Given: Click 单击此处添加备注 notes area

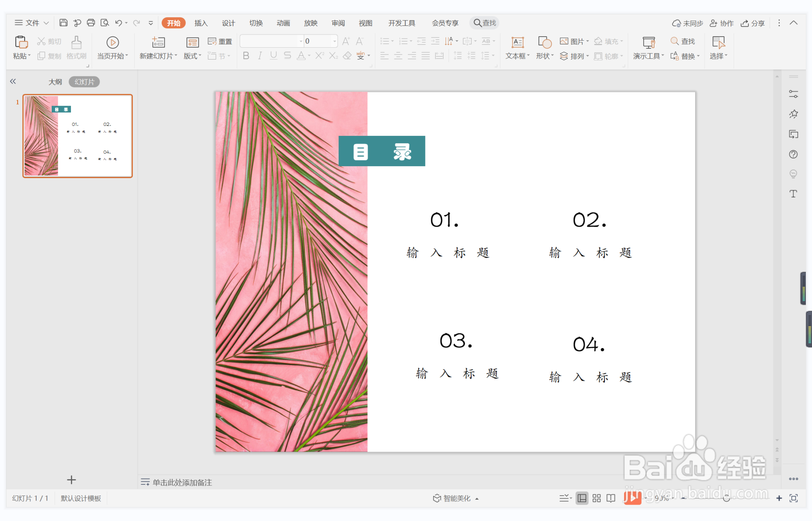Looking at the screenshot, I should [182, 482].
